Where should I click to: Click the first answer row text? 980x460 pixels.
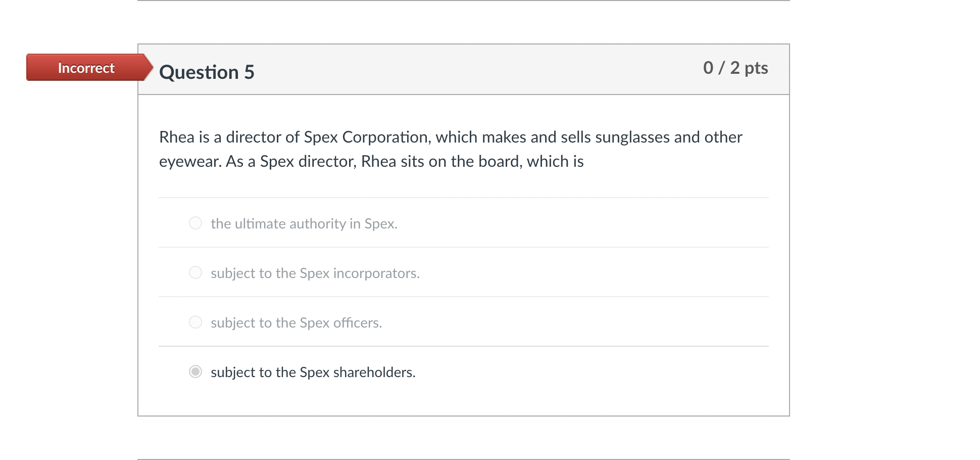(x=304, y=223)
